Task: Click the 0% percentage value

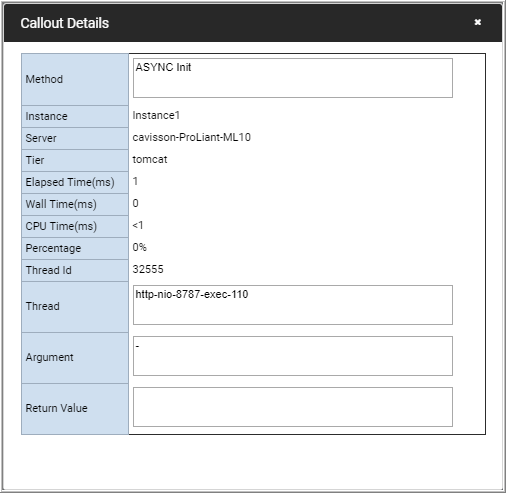Action: point(139,247)
